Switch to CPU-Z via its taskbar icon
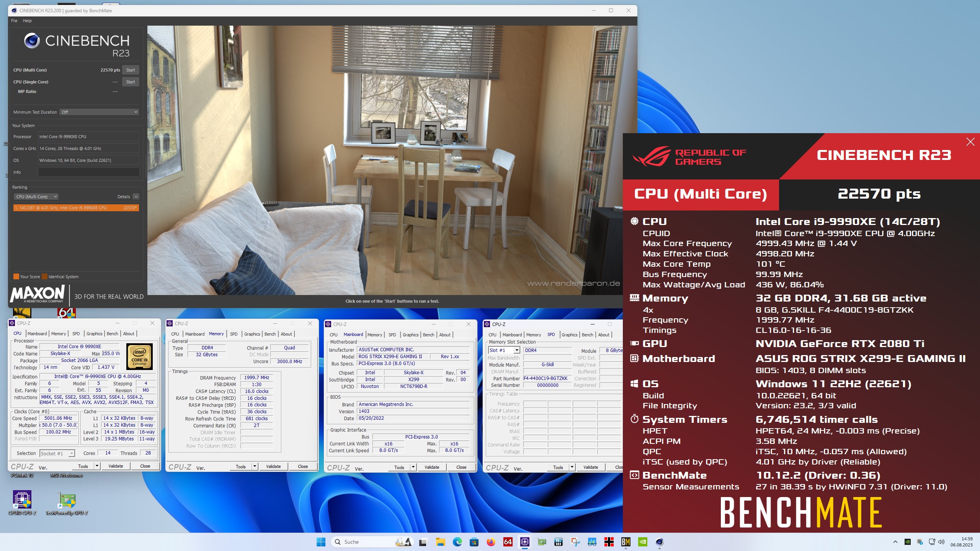Viewport: 980px width, 551px height. point(524,542)
